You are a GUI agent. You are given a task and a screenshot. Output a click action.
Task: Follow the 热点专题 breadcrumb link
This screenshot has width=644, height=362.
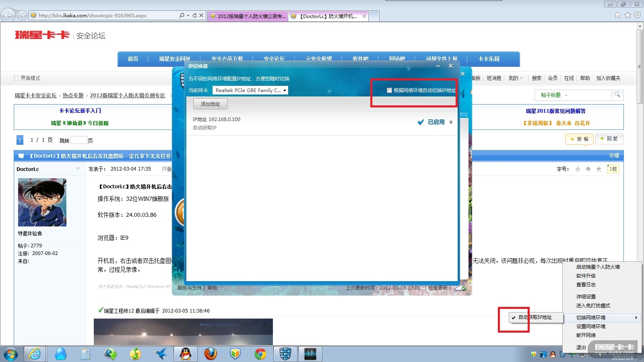pyautogui.click(x=73, y=96)
